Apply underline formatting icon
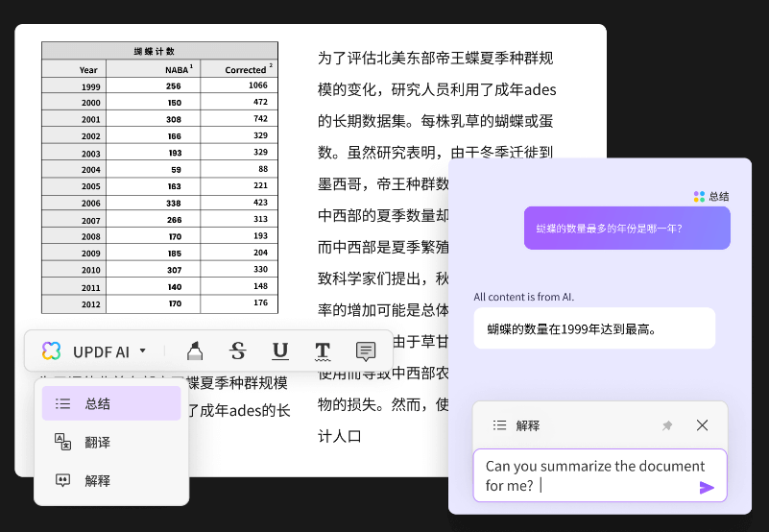This screenshot has height=532, width=769. [x=280, y=351]
